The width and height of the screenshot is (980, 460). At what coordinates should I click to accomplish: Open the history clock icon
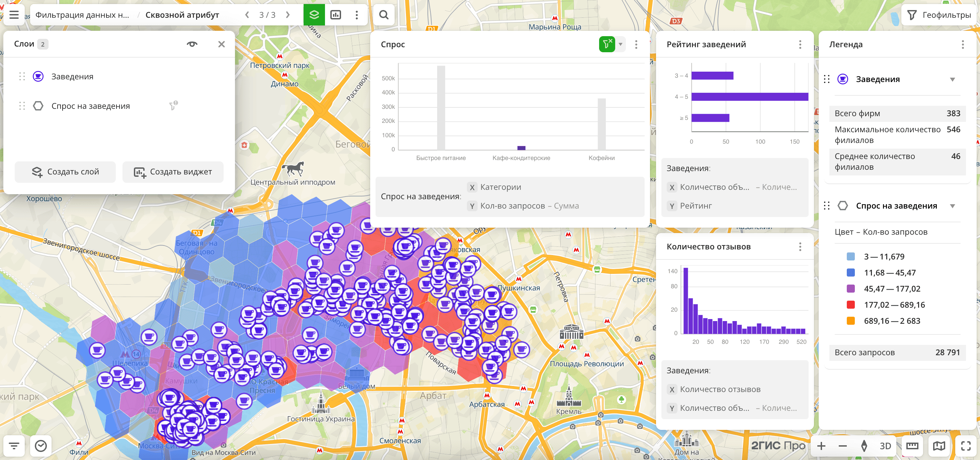coord(41,446)
